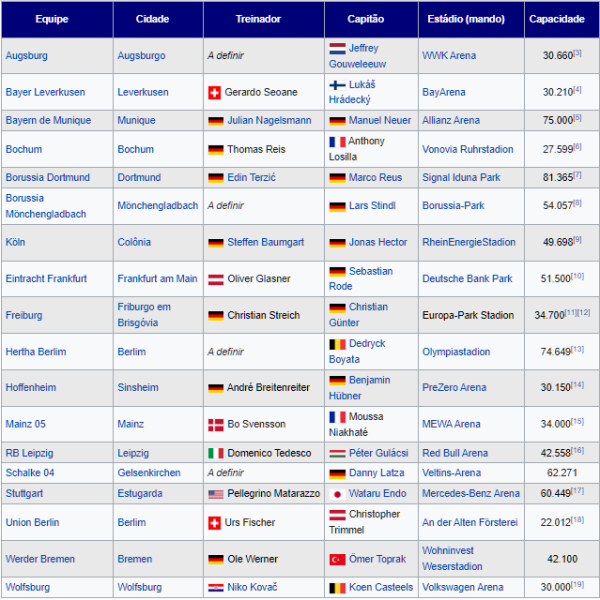The image size is (600, 600).
Task: Follow the Werder Bremen team link
Action: click(x=41, y=559)
